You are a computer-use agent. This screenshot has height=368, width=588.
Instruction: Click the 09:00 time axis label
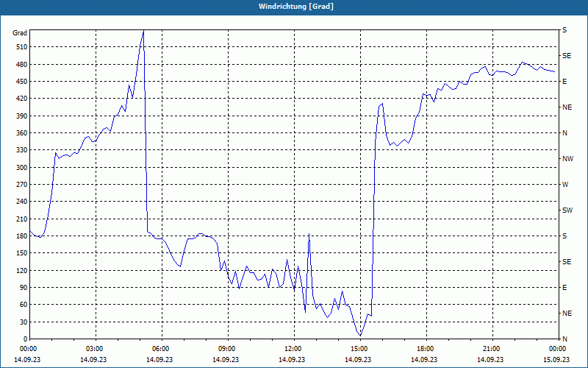[x=228, y=349]
